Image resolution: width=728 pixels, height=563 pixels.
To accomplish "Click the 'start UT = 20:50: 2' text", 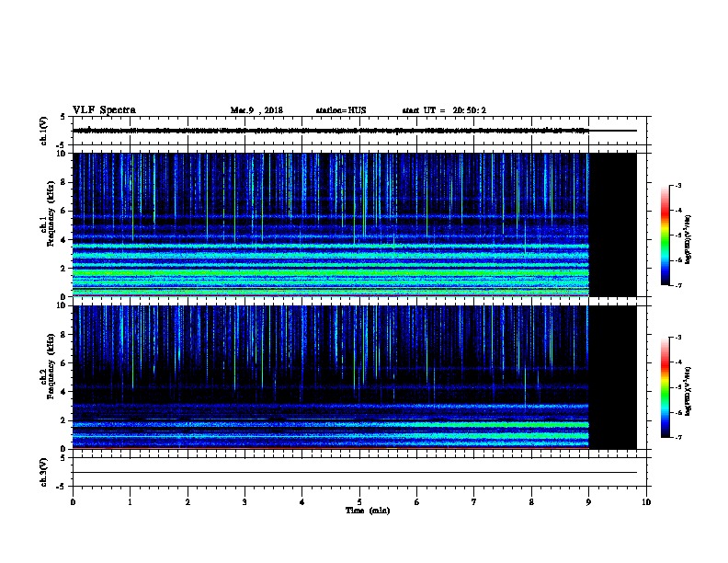I will point(444,110).
